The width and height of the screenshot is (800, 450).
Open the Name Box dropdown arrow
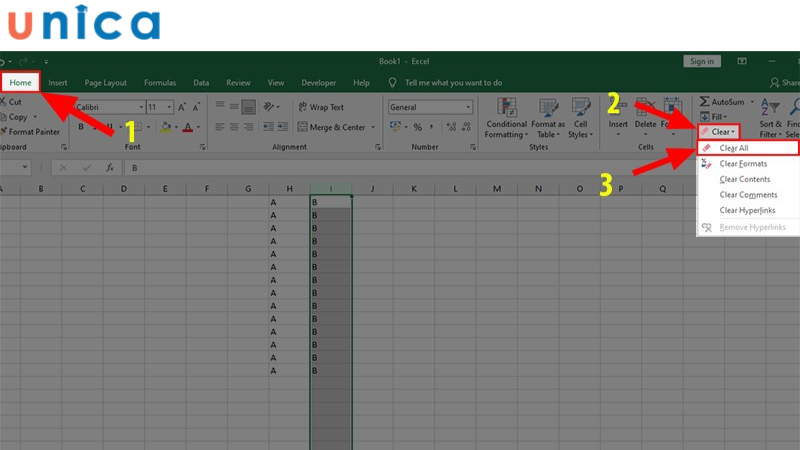click(24, 167)
